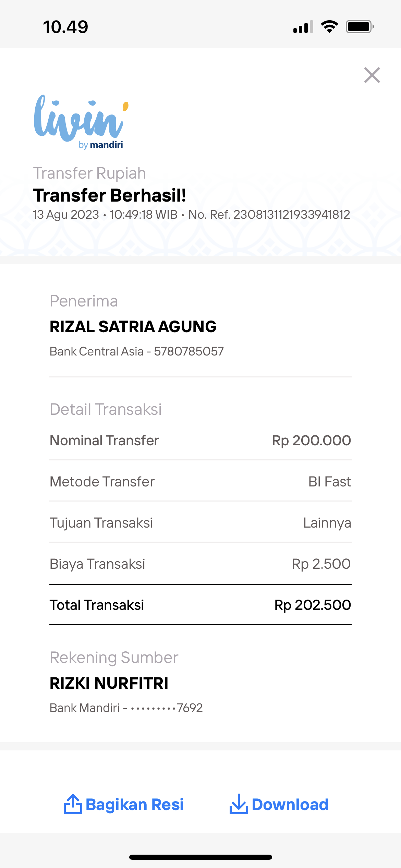The height and width of the screenshot is (868, 401).
Task: Tap the Tujuan Transaksi Lainnya row
Action: pyautogui.click(x=200, y=523)
